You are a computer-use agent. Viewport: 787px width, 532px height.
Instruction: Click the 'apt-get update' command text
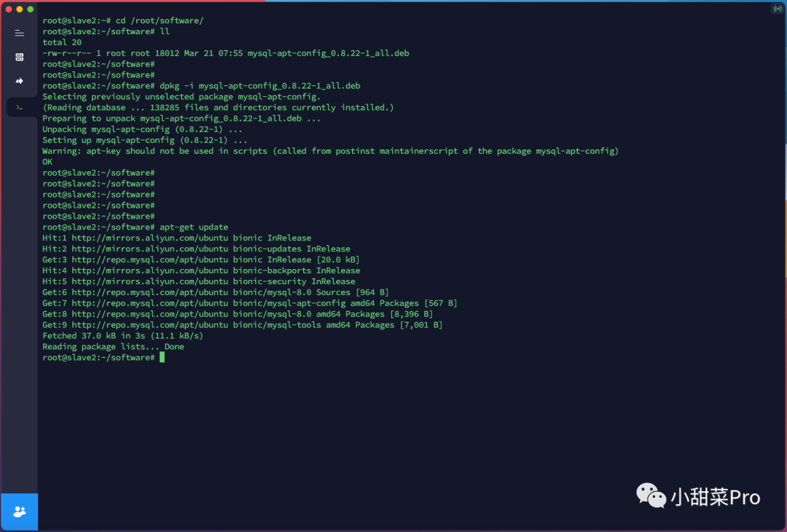(194, 227)
